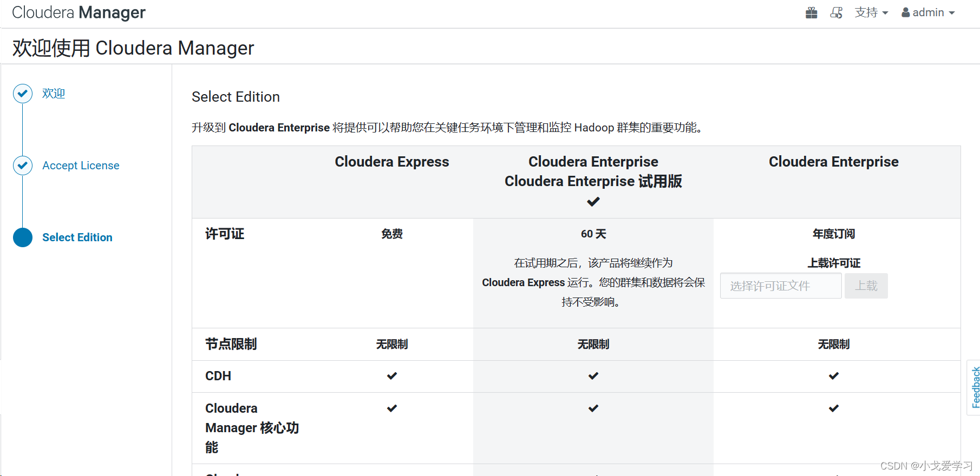Click 无限制 under Enterprise trial column

pyautogui.click(x=593, y=345)
